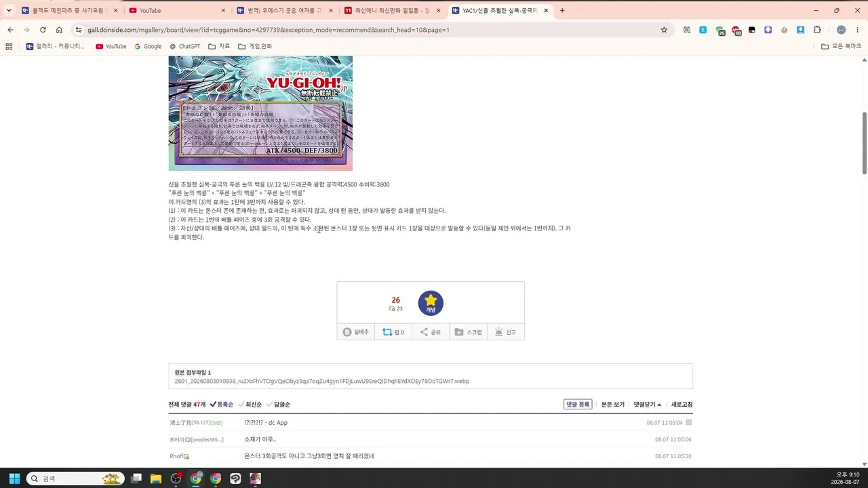Click the 댓글 등록 button
The image size is (868, 488).
pos(578,405)
